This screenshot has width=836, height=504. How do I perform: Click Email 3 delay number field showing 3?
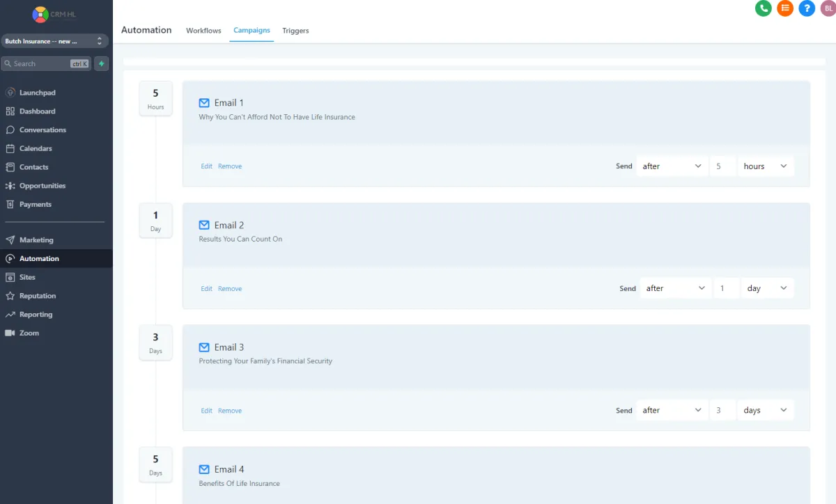[723, 410]
